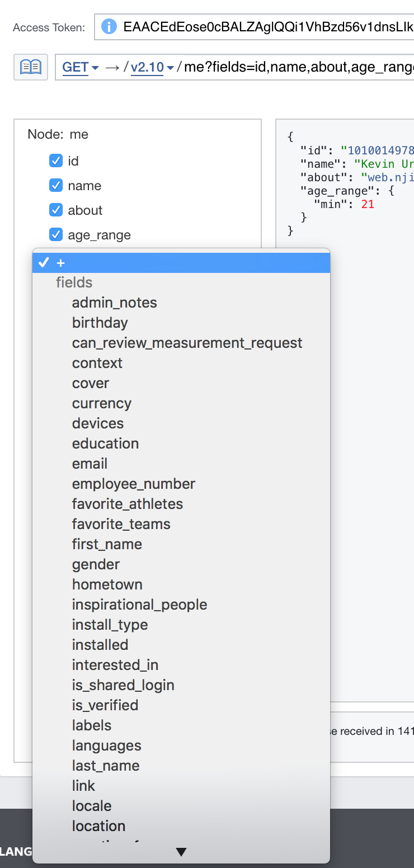
Task: Select the checked plus option
Action: pos(181,263)
